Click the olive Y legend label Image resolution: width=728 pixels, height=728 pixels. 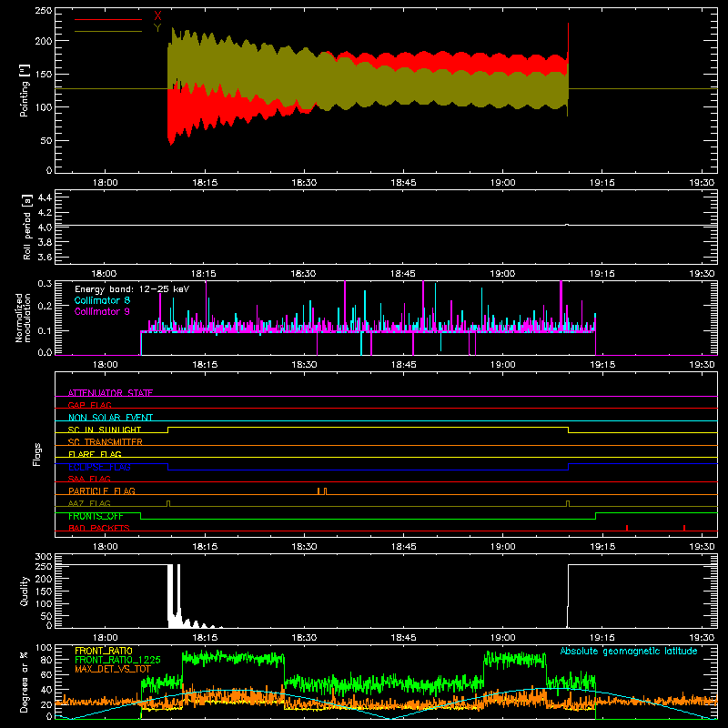pyautogui.click(x=157, y=28)
